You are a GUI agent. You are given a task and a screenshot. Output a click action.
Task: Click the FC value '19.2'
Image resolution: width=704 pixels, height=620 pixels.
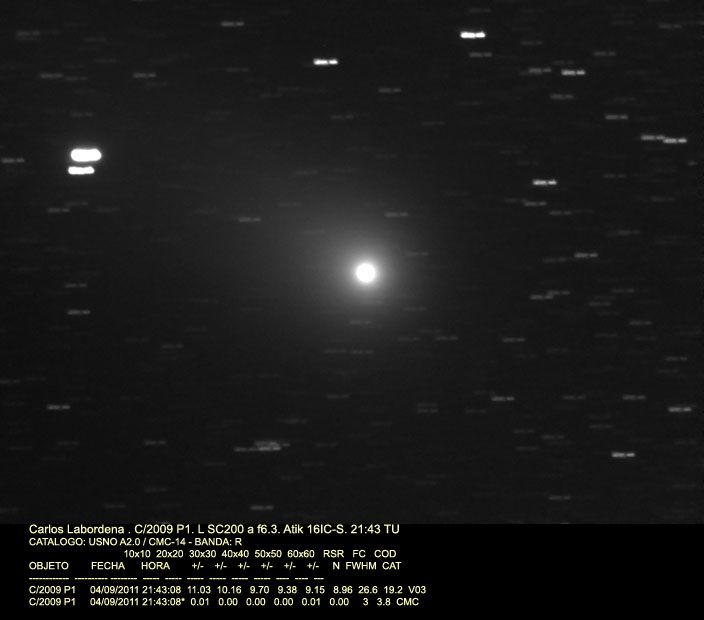(393, 589)
